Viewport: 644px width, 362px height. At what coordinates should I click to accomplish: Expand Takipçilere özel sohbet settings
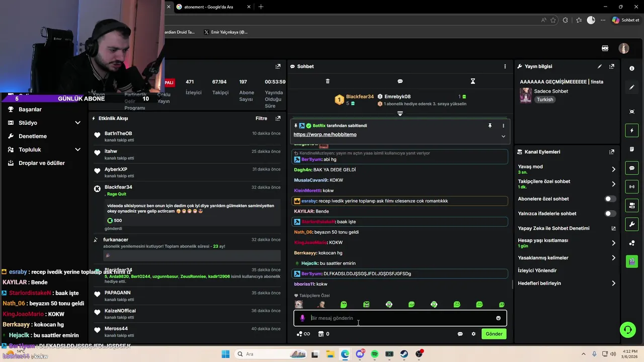coord(613,184)
